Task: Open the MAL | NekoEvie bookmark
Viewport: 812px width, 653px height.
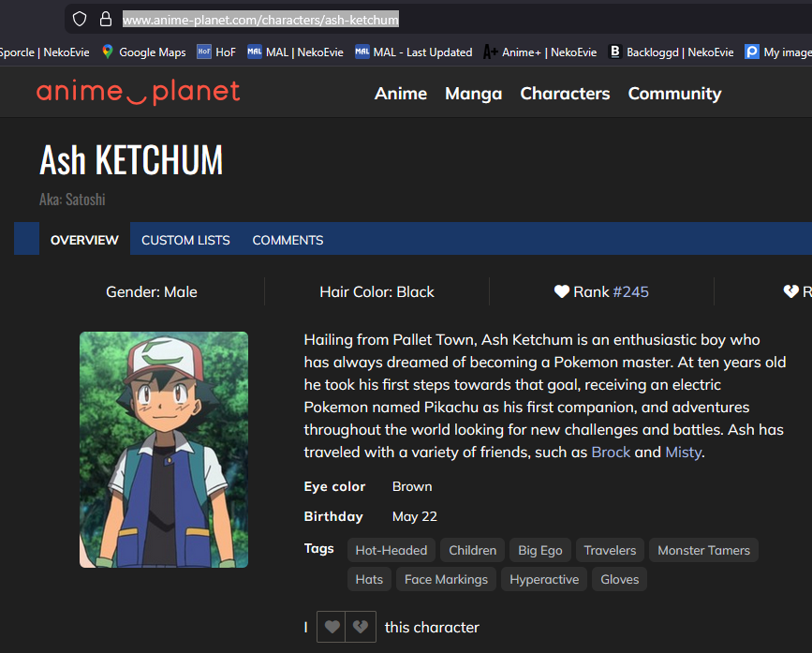Action: point(295,52)
